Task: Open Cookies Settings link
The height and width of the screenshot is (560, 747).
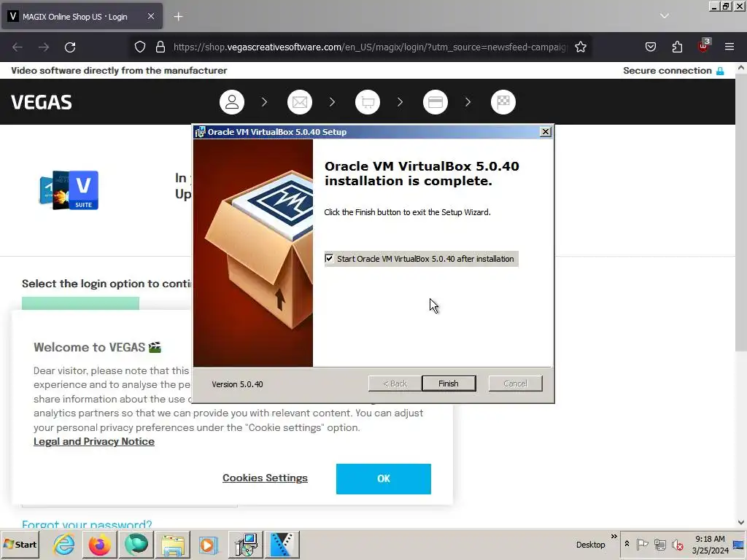Action: pos(265,478)
